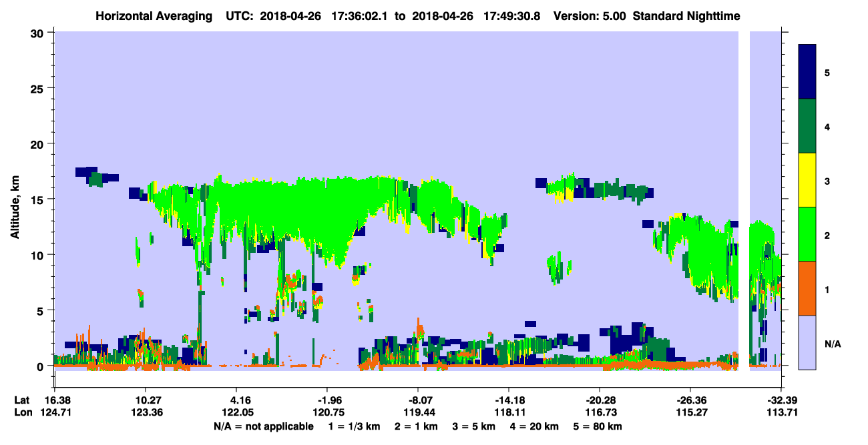Image resolution: width=868 pixels, height=445 pixels.
Task: Click the '5 = 80 km' legend entry
Action: click(598, 426)
